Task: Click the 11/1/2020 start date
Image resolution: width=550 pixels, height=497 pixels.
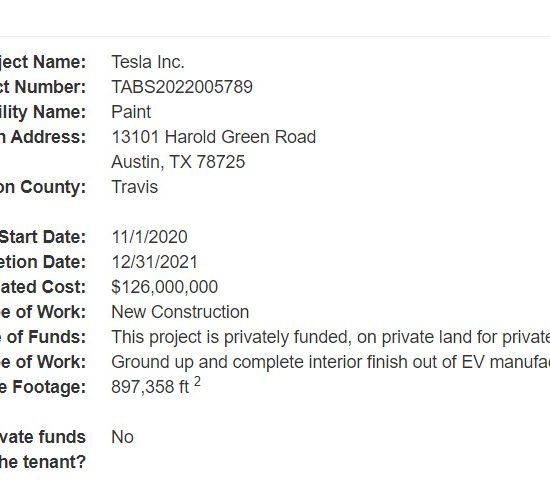Action: 149,237
